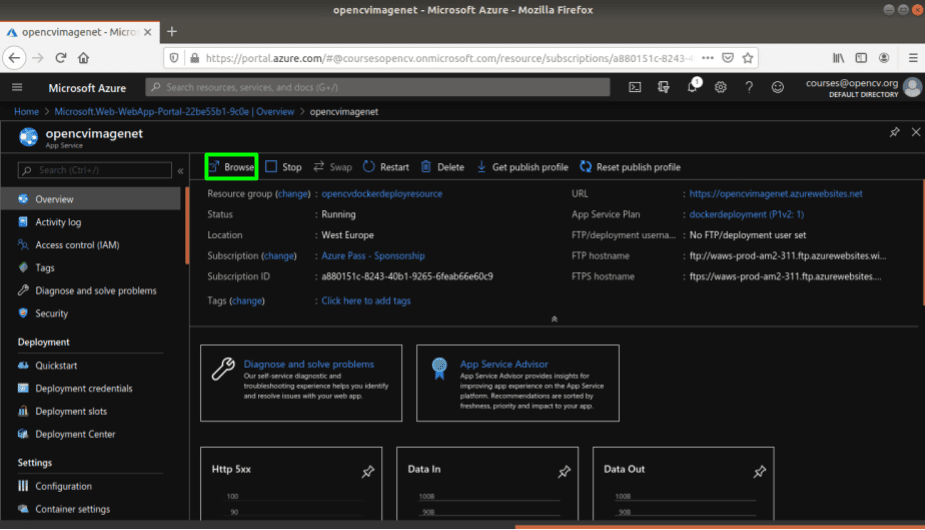Open the Help question mark icon
The width and height of the screenshot is (925, 530).
(x=749, y=87)
